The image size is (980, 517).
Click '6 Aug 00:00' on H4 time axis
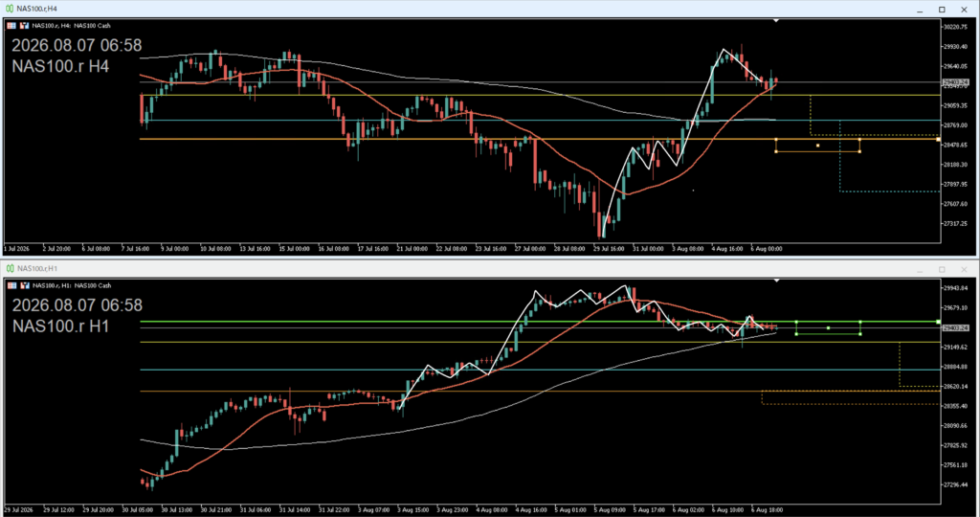767,249
